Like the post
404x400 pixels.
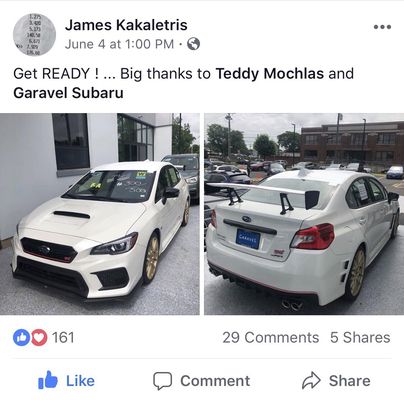click(67, 380)
